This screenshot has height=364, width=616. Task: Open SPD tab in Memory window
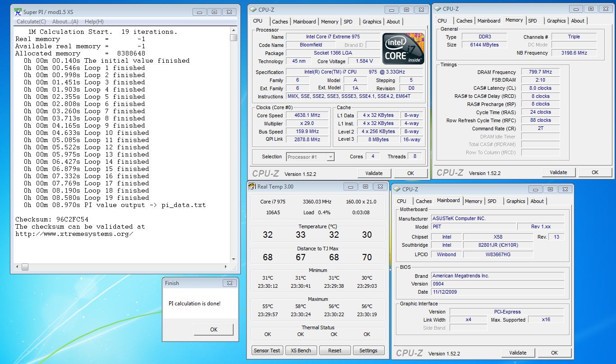pos(533,21)
